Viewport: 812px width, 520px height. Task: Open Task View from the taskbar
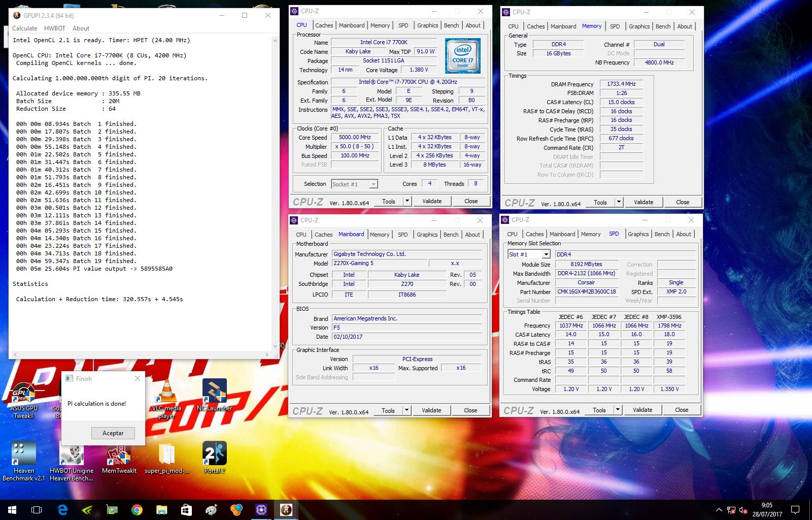click(x=37, y=510)
